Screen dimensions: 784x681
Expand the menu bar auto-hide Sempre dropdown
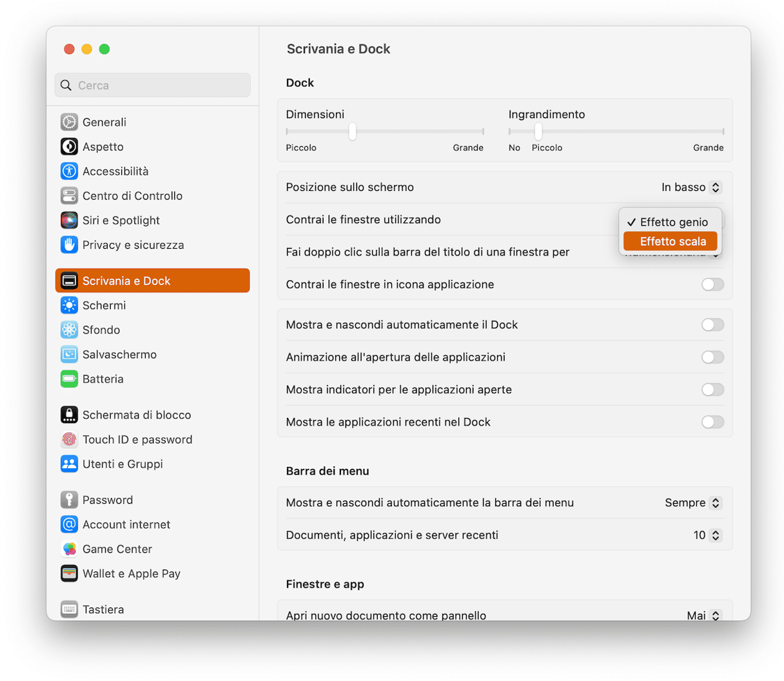point(692,502)
